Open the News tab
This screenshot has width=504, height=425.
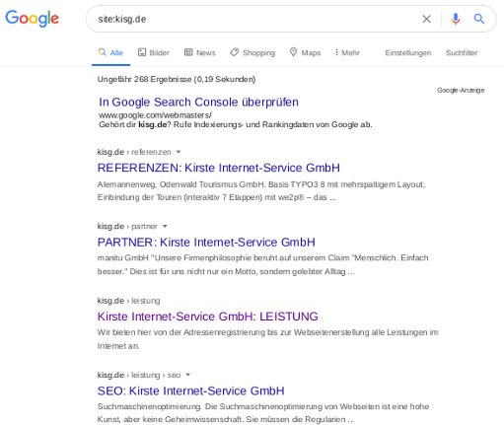pos(200,52)
